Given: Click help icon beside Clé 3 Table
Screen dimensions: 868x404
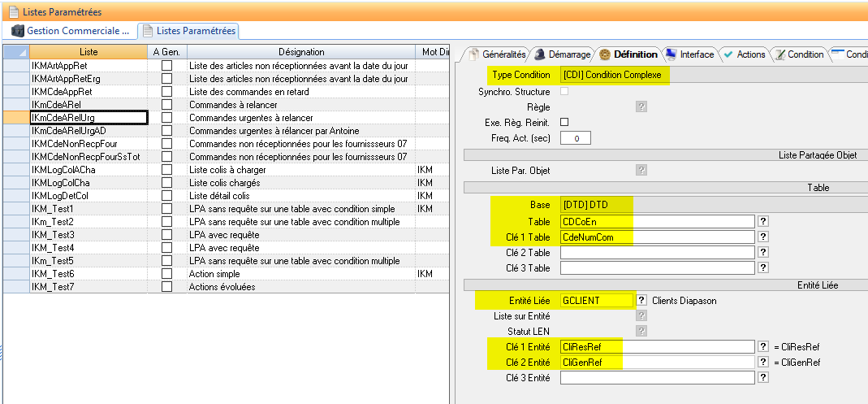Looking at the screenshot, I should (x=763, y=267).
